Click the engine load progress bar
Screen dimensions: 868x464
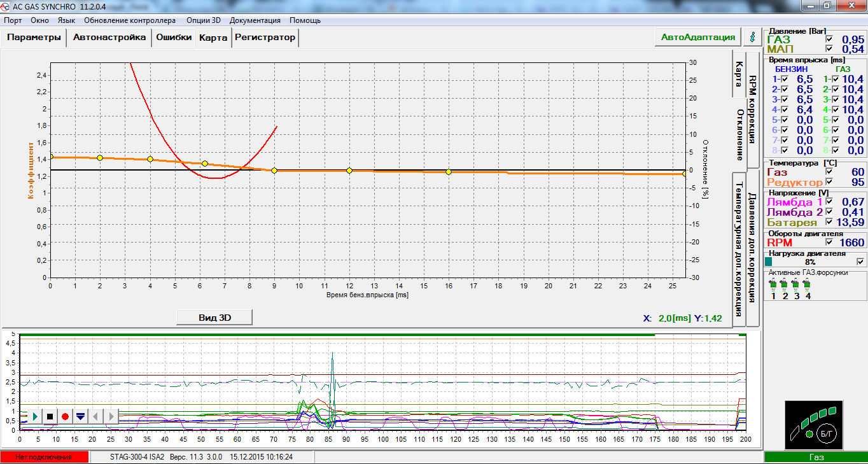click(x=809, y=262)
